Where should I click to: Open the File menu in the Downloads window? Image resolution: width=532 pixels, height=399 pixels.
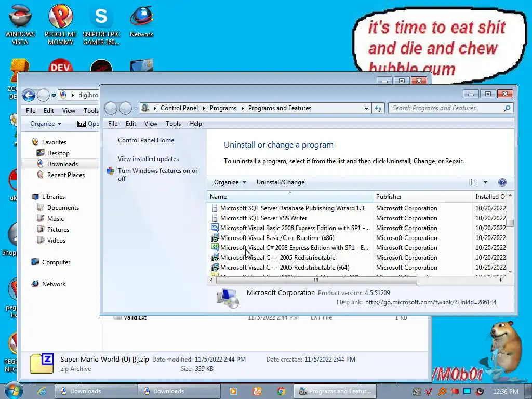31,111
